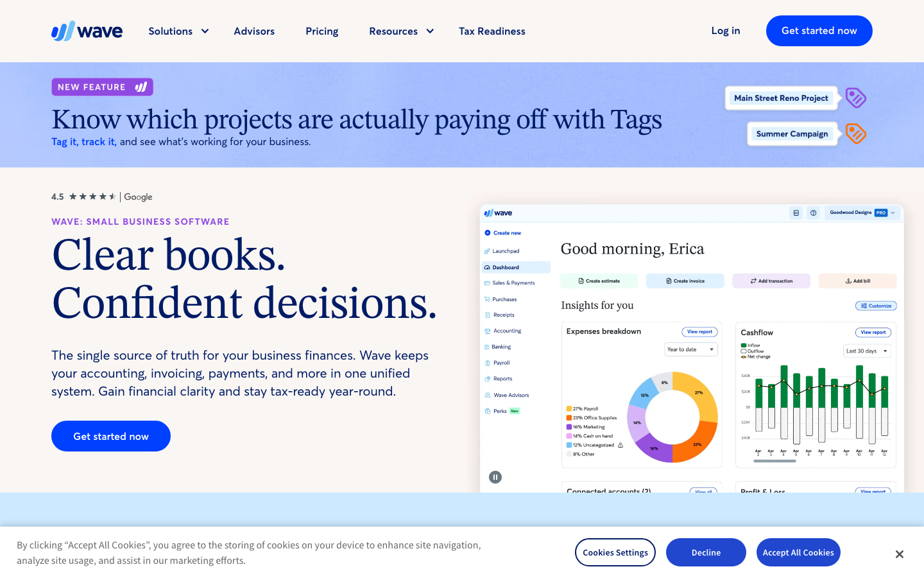Open the Tag it, track it link
Screen dimensions: 924x578
pyautogui.click(x=84, y=142)
